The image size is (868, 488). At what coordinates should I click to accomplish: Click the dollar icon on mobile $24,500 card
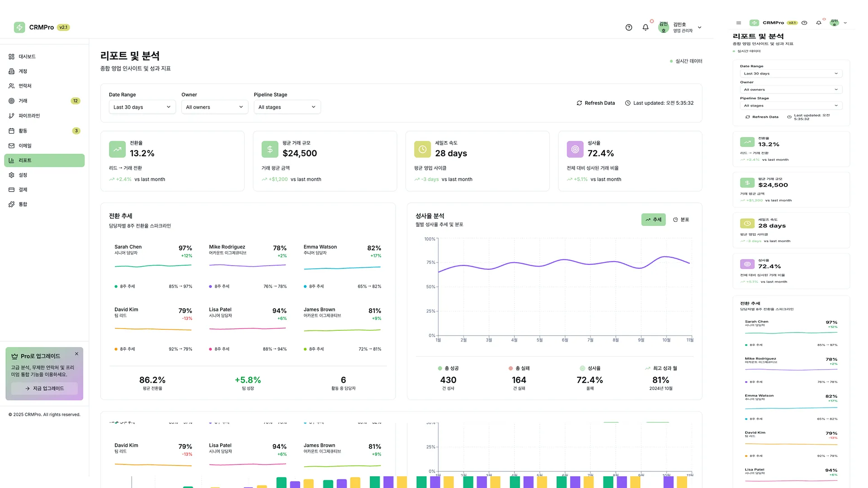747,183
